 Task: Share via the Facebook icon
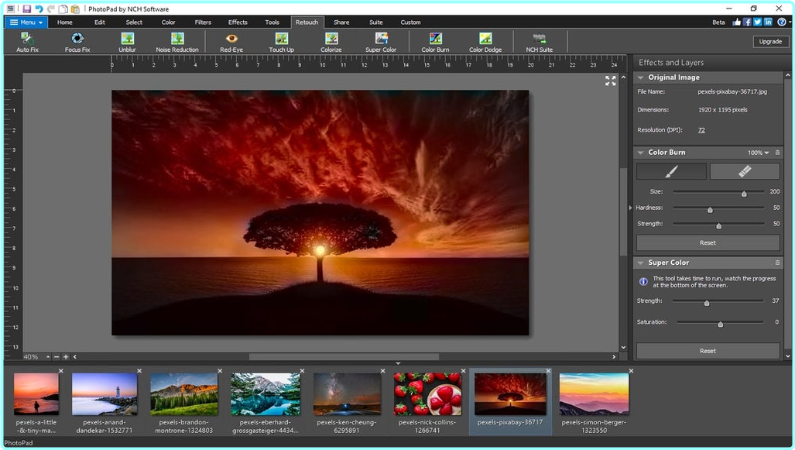[x=747, y=22]
